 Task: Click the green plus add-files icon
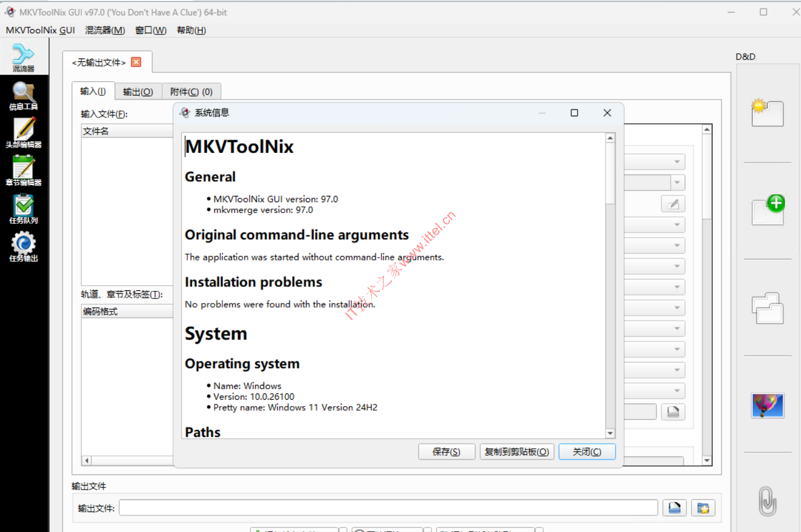click(x=768, y=210)
